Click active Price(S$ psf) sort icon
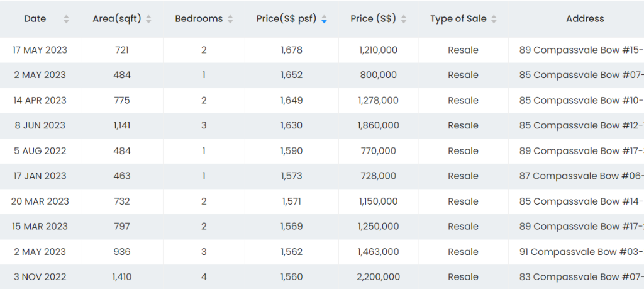This screenshot has height=289, width=644. tap(324, 20)
